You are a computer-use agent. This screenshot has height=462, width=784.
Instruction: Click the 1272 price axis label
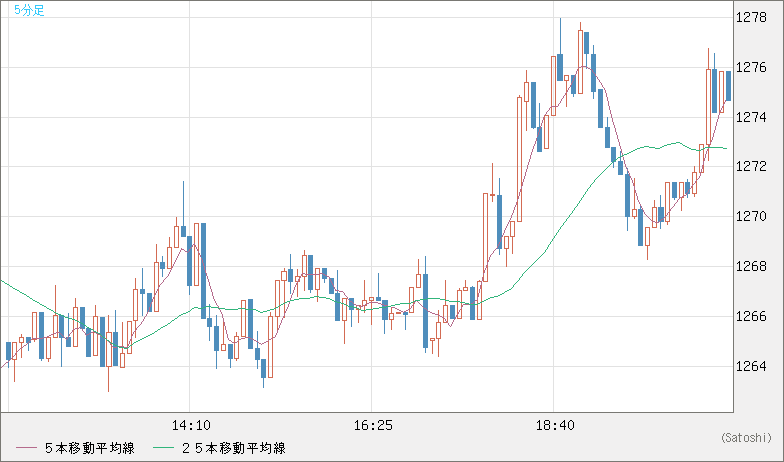click(x=751, y=166)
